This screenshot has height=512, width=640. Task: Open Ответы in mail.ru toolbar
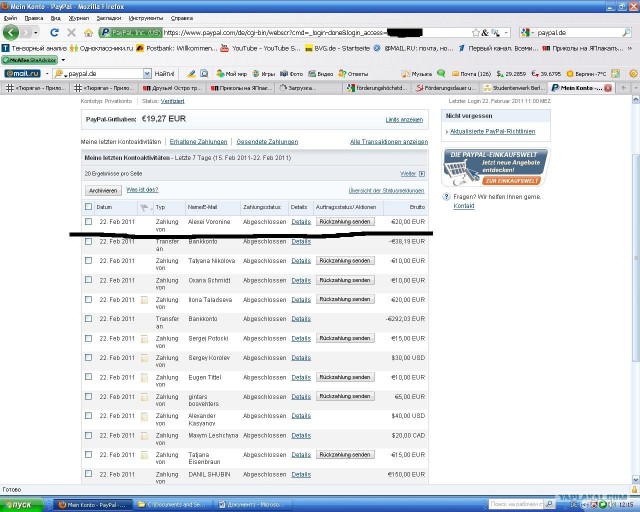353,73
